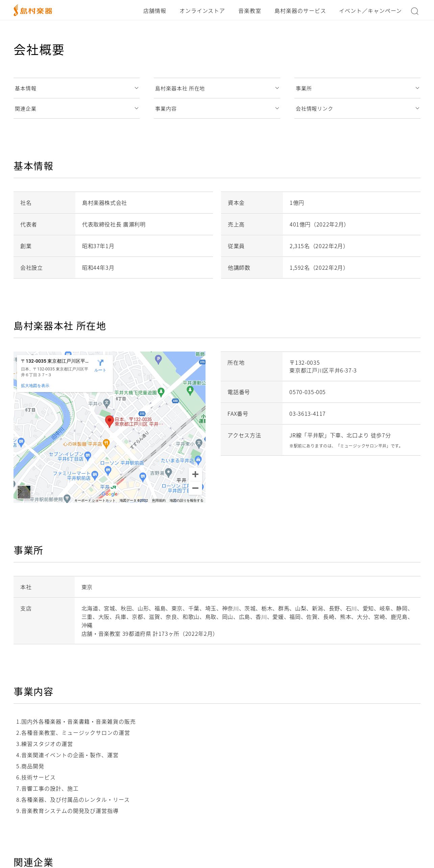Zoom out the map with minus button
Screen dimensions: 434x868
(195, 488)
